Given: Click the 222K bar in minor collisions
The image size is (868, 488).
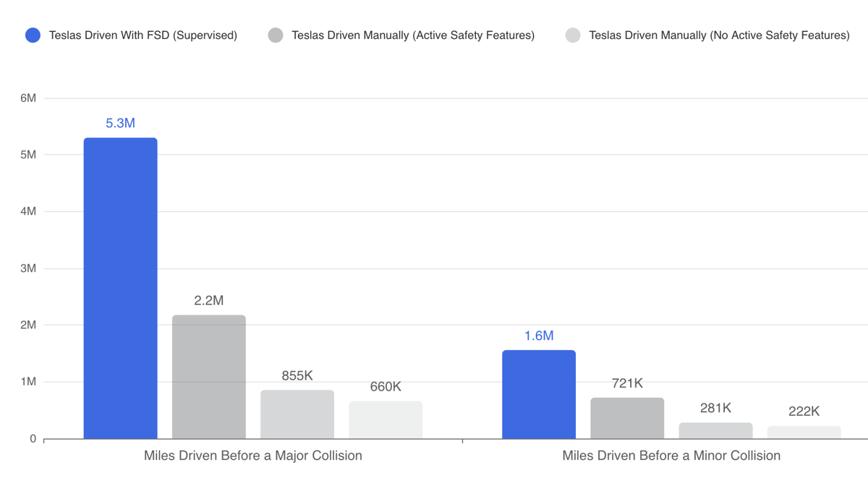Looking at the screenshot, I should [x=804, y=432].
